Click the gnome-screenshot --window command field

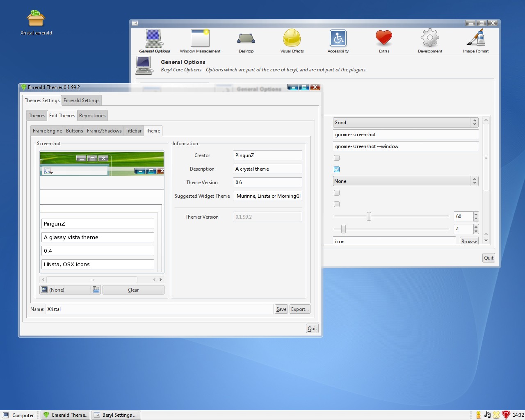tap(406, 146)
